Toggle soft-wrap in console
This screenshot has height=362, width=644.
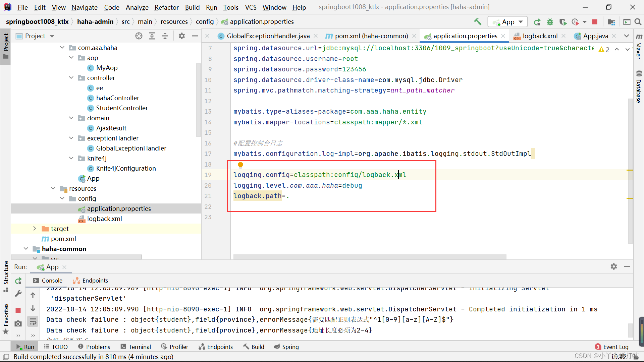33,322
